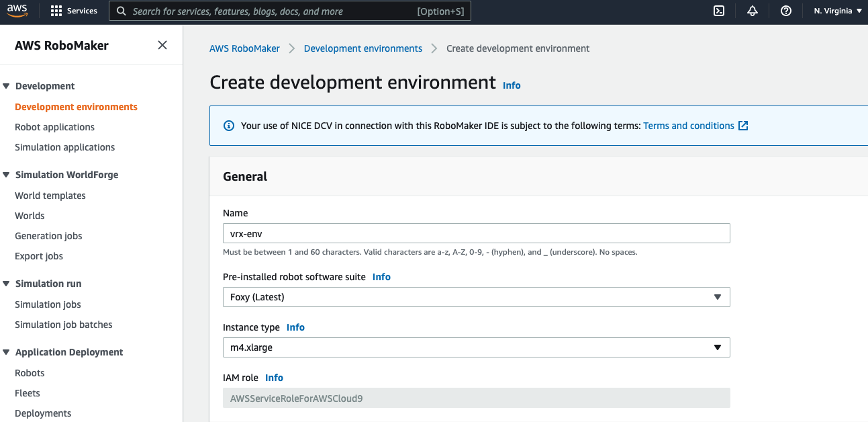
Task: Open the Instance type dropdown
Action: (x=476, y=347)
